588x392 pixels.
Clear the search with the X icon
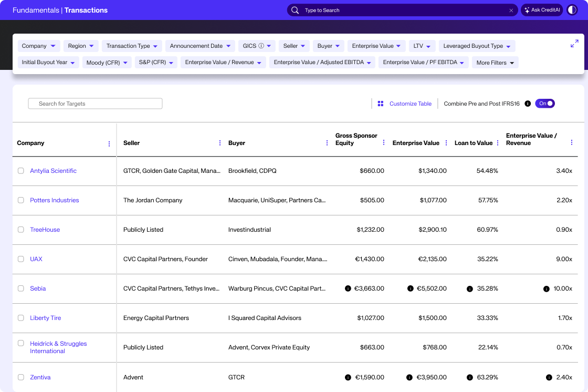511,11
